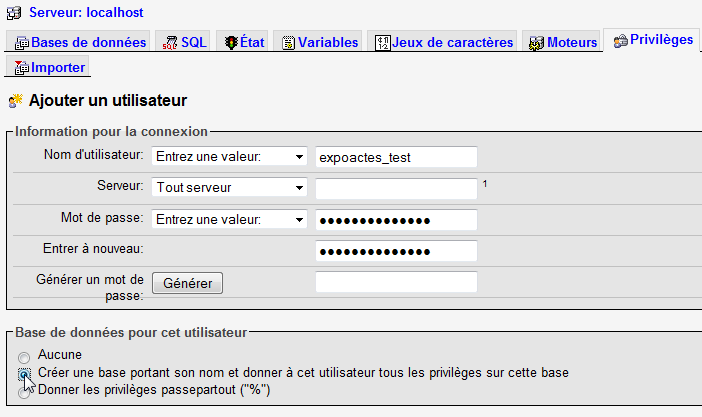Viewport: 702px width, 417px height.
Task: Click the Moteurs tab icon
Action: coord(538,43)
